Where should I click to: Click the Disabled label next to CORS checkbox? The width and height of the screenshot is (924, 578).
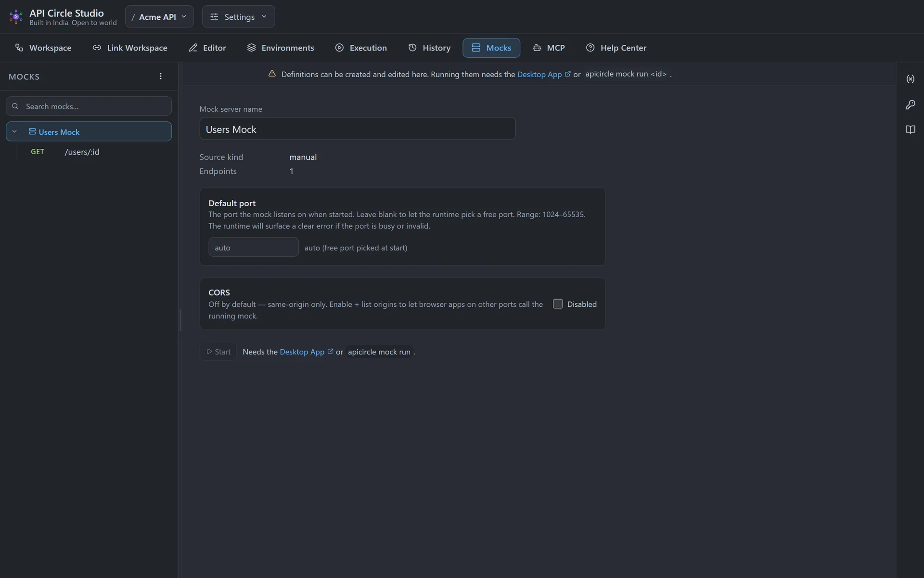pos(582,304)
